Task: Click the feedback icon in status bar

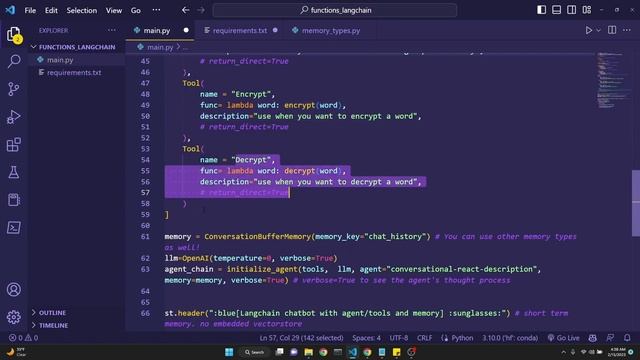Action: click(x=610, y=338)
